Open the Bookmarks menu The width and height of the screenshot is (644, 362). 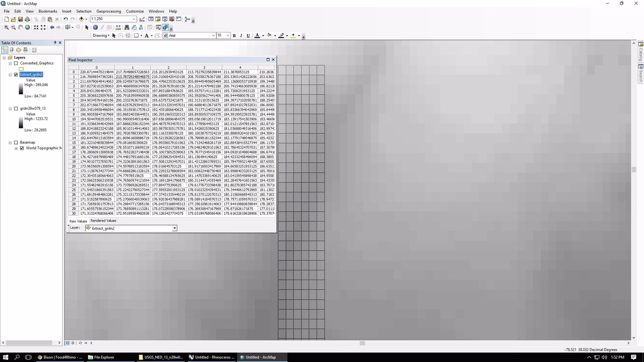tap(48, 11)
